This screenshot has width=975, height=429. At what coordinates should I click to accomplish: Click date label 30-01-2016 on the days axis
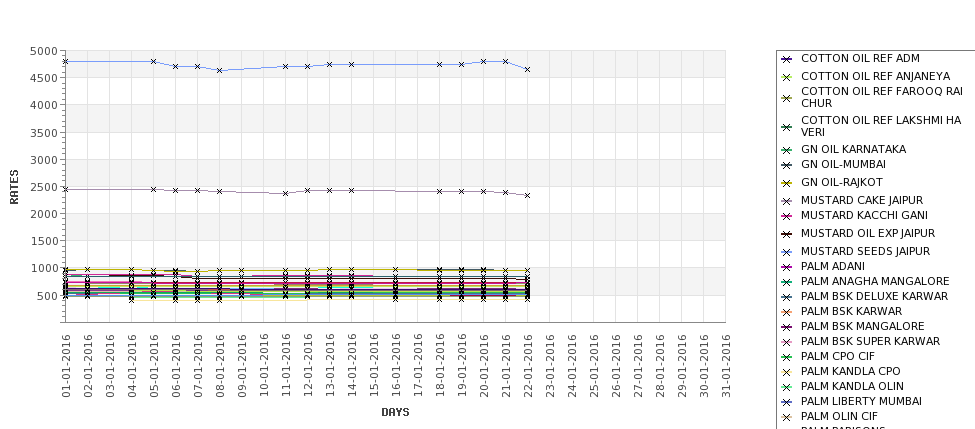click(x=704, y=366)
